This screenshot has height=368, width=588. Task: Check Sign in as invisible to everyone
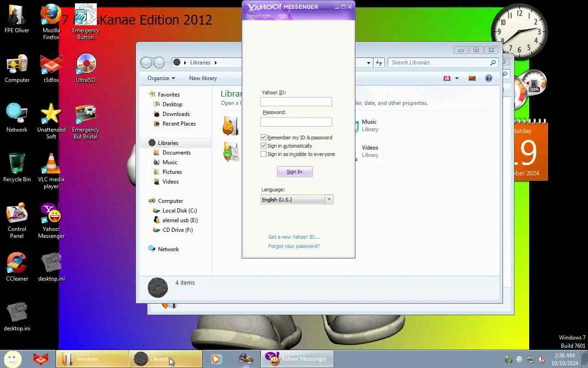click(263, 154)
